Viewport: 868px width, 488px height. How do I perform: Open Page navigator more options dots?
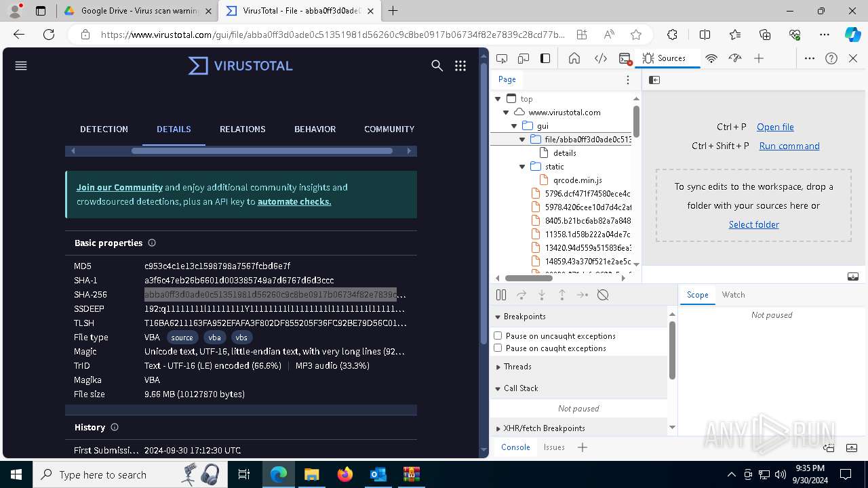point(628,80)
